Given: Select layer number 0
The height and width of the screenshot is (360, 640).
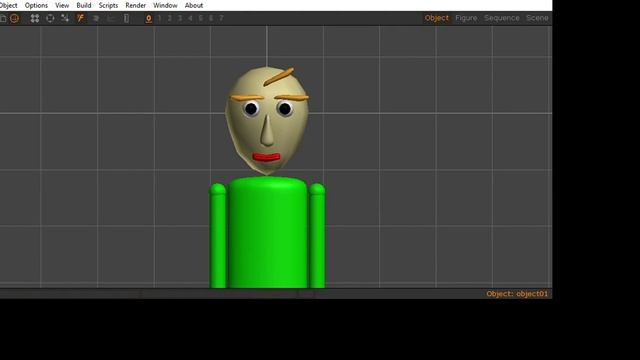Looking at the screenshot, I should click(x=149, y=18).
